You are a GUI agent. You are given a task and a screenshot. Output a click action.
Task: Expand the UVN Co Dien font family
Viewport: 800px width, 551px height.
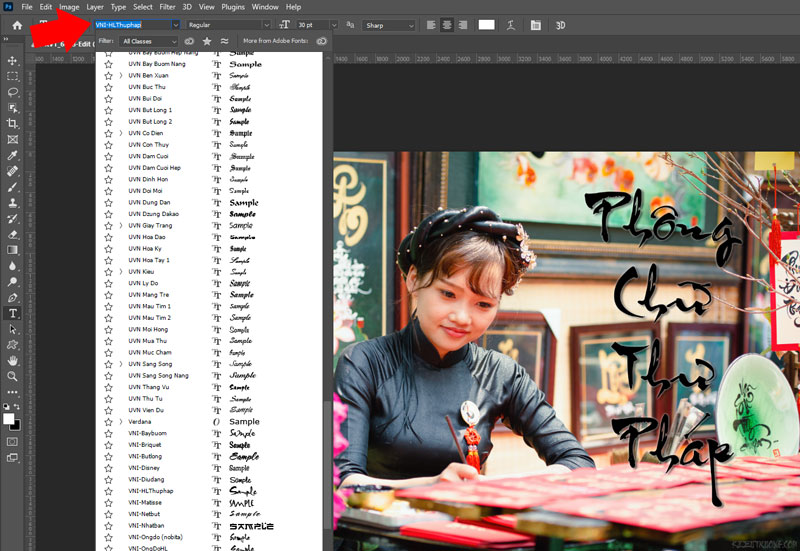coord(121,133)
